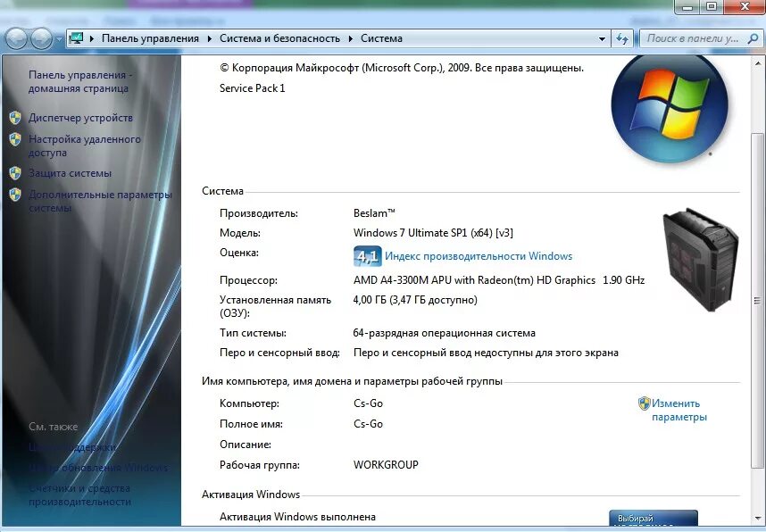This screenshot has height=532, width=766.
Task: Open address bar history dropdown arrow
Action: click(602, 38)
